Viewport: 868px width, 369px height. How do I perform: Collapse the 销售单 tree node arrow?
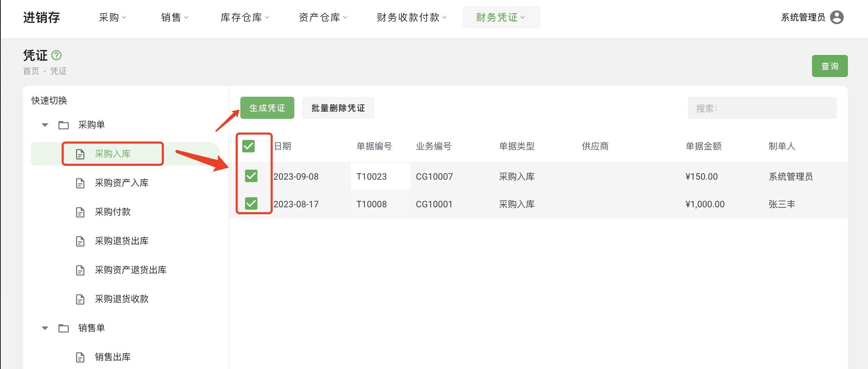click(x=45, y=328)
